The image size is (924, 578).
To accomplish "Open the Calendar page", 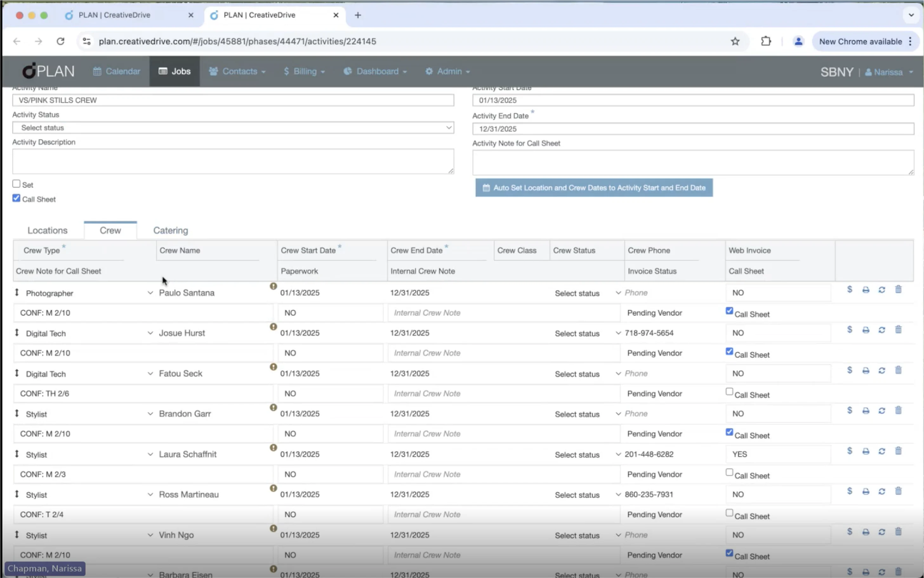I will tap(116, 71).
